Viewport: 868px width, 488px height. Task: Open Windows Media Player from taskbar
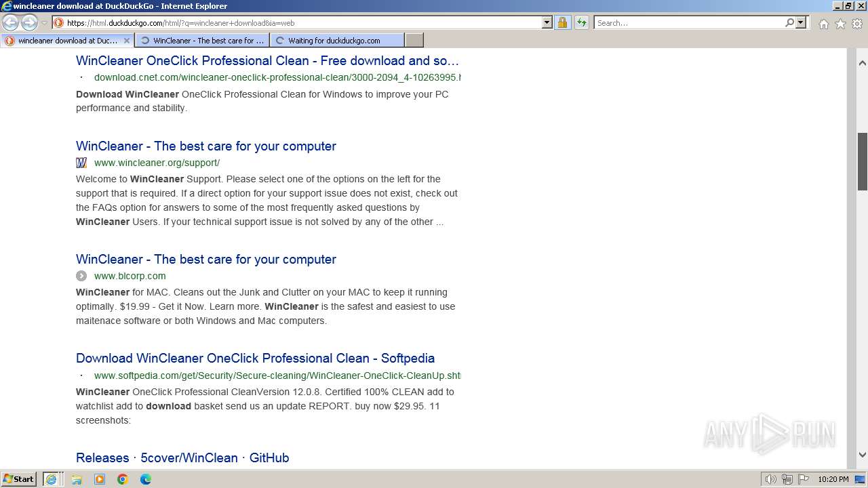[100, 479]
